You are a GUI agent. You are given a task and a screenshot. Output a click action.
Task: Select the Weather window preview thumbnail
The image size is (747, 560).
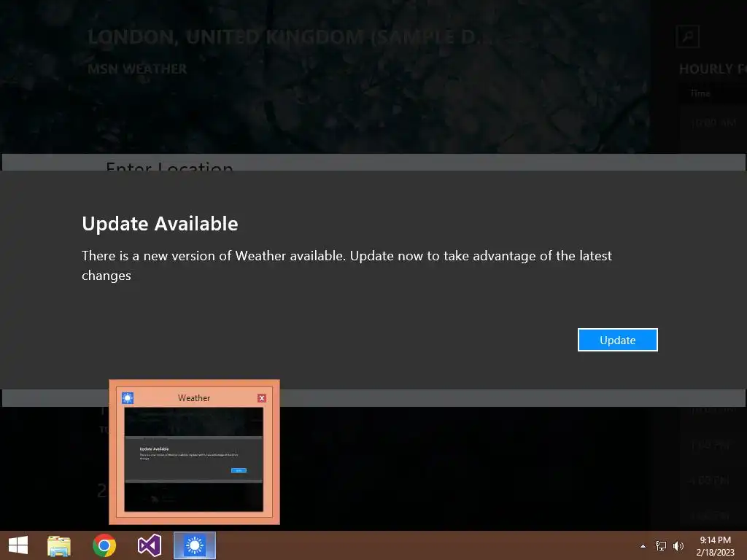click(193, 459)
